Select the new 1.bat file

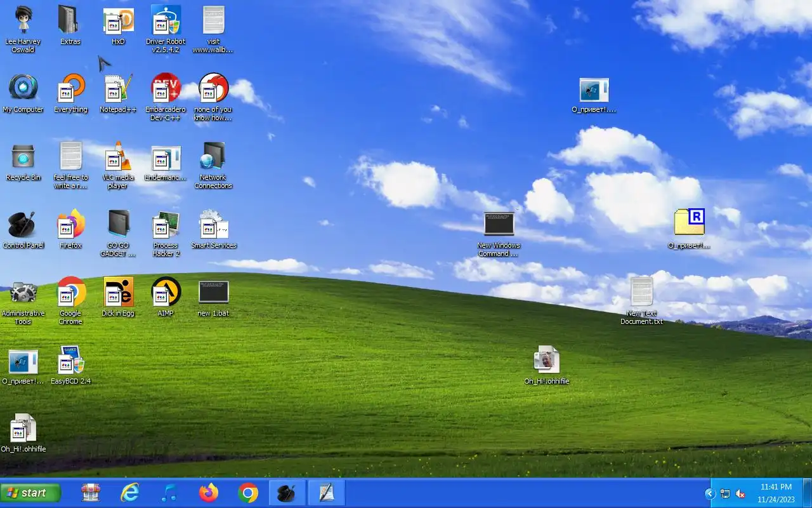(x=213, y=297)
